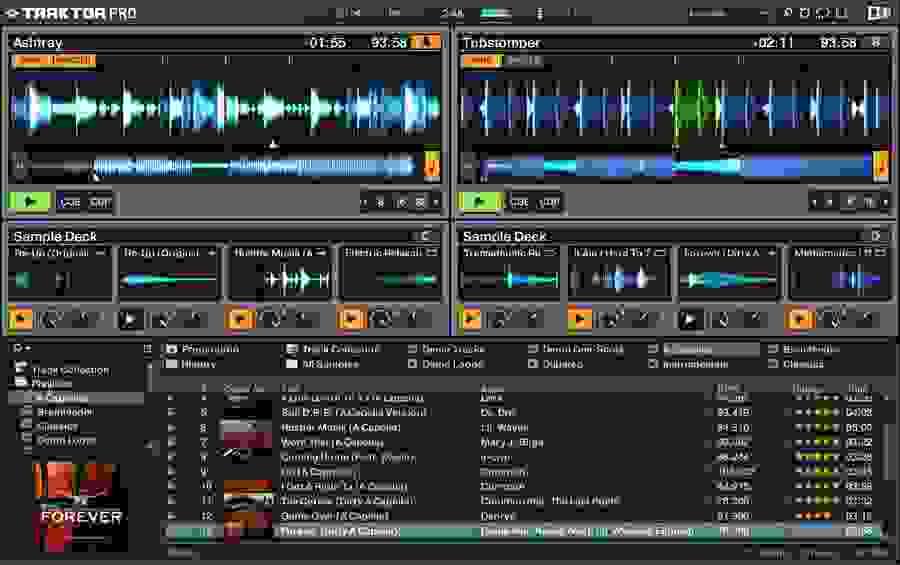Image resolution: width=900 pixels, height=565 pixels.
Task: Click the Deck A letter focus button
Action: click(426, 42)
